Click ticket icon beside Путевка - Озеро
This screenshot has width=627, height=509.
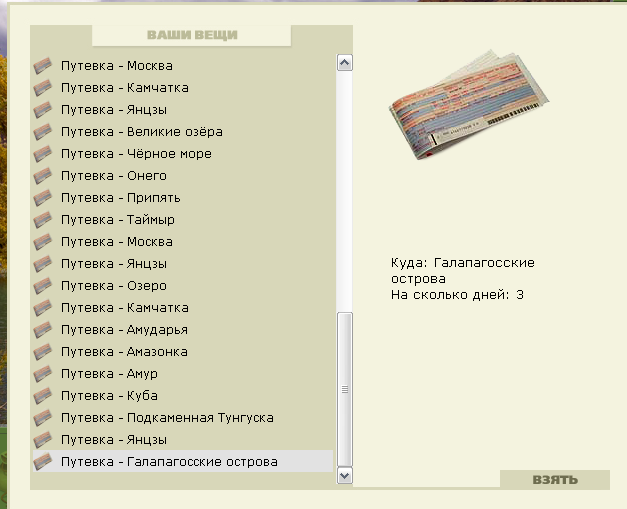point(42,285)
